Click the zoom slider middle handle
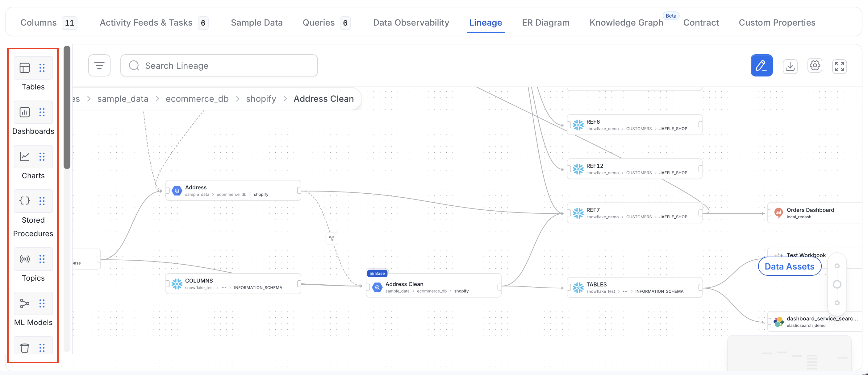868x375 pixels. 837,284
